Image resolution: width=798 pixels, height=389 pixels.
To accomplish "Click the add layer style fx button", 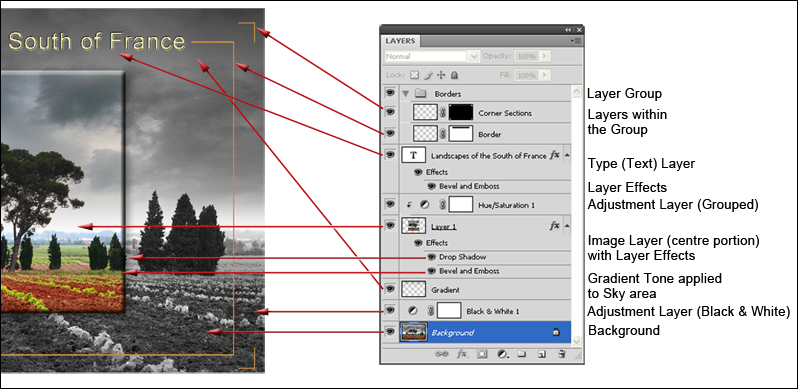I will tap(462, 354).
